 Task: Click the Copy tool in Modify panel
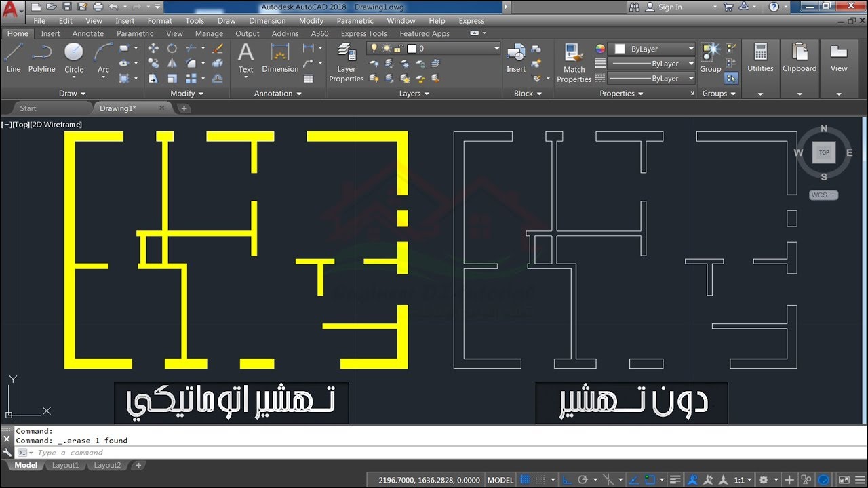[x=153, y=63]
